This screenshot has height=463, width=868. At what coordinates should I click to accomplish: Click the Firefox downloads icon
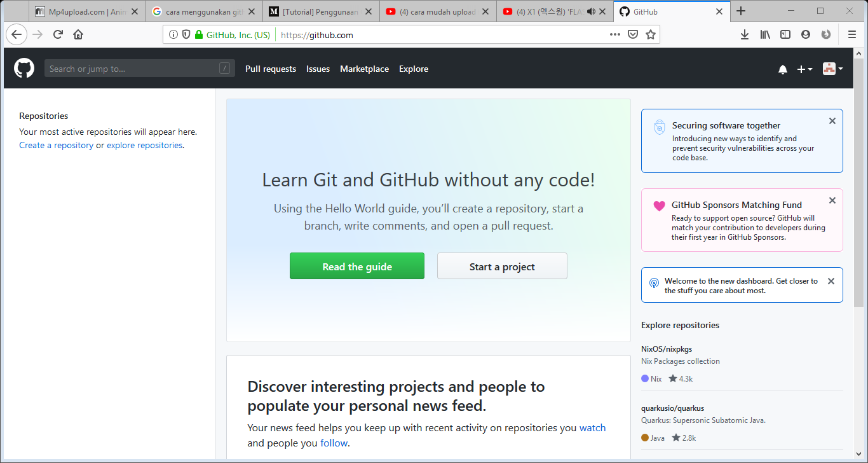pos(744,34)
